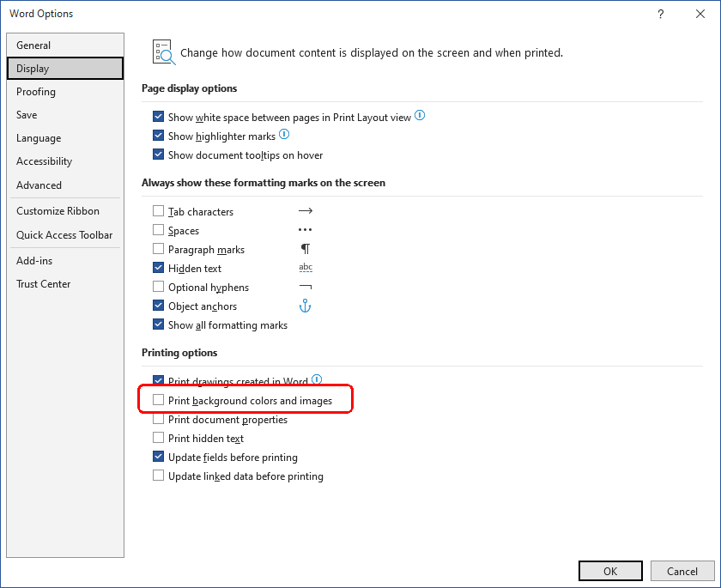Uncheck Show white space between pages
Image resolution: width=721 pixels, height=588 pixels.
(158, 117)
